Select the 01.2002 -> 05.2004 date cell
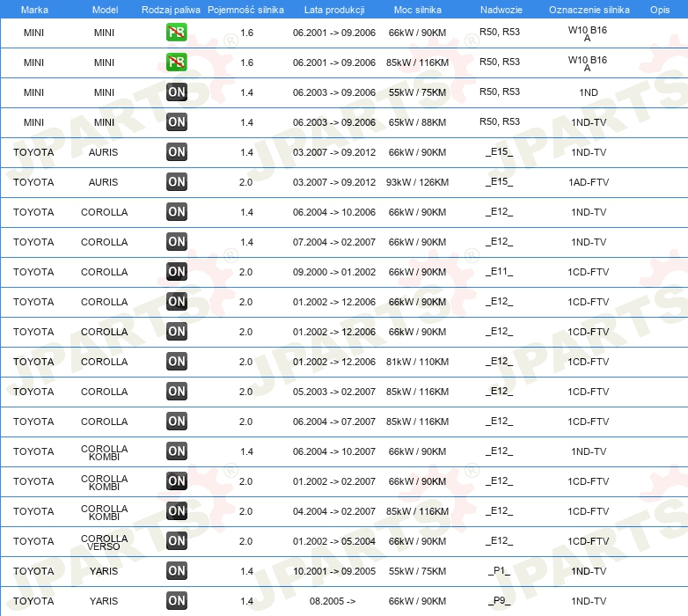This screenshot has width=688, height=616. 334,541
